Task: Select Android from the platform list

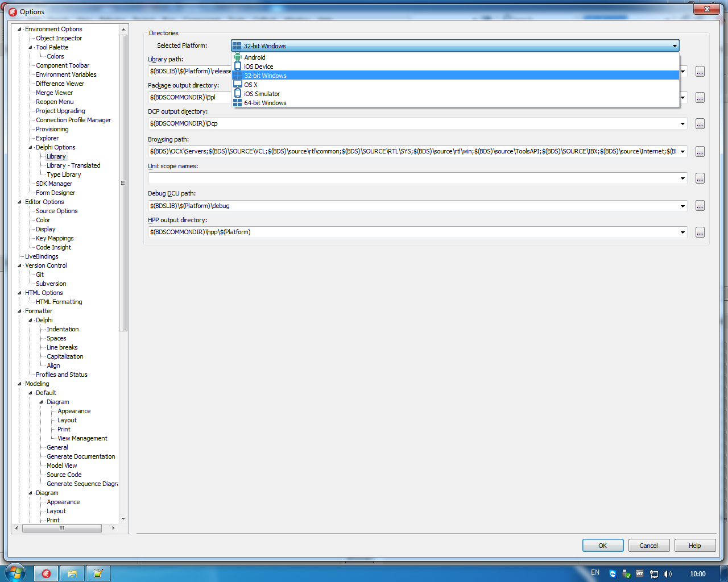Action: tap(254, 57)
